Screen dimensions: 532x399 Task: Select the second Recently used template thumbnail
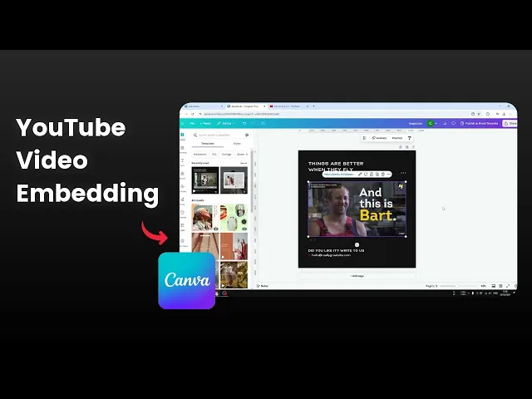coord(234,180)
